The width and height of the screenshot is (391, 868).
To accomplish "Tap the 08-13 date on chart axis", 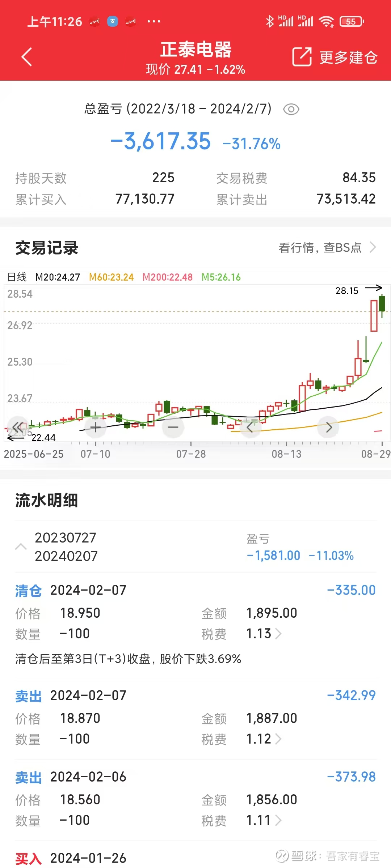I will (x=286, y=454).
